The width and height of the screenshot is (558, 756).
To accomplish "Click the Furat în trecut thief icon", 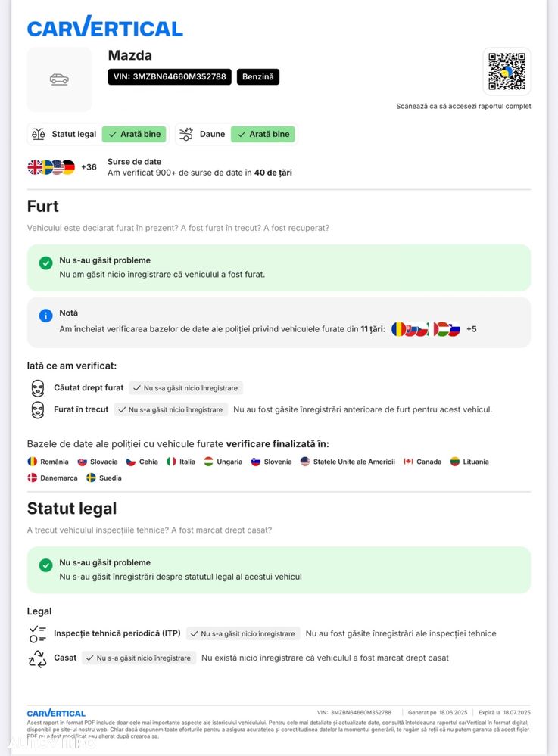I will click(x=38, y=409).
